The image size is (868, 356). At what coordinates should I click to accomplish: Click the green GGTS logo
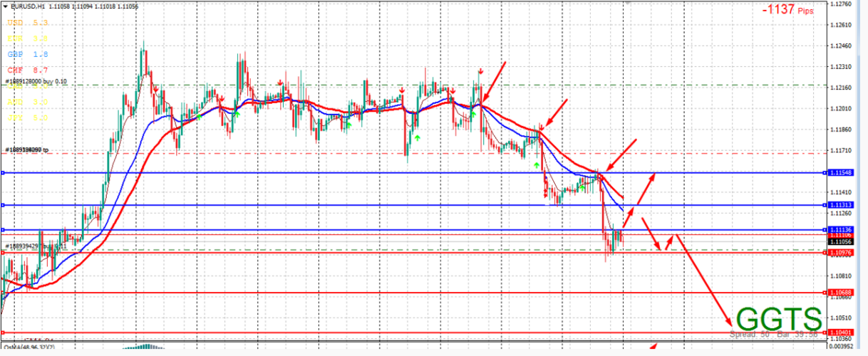[x=778, y=318]
